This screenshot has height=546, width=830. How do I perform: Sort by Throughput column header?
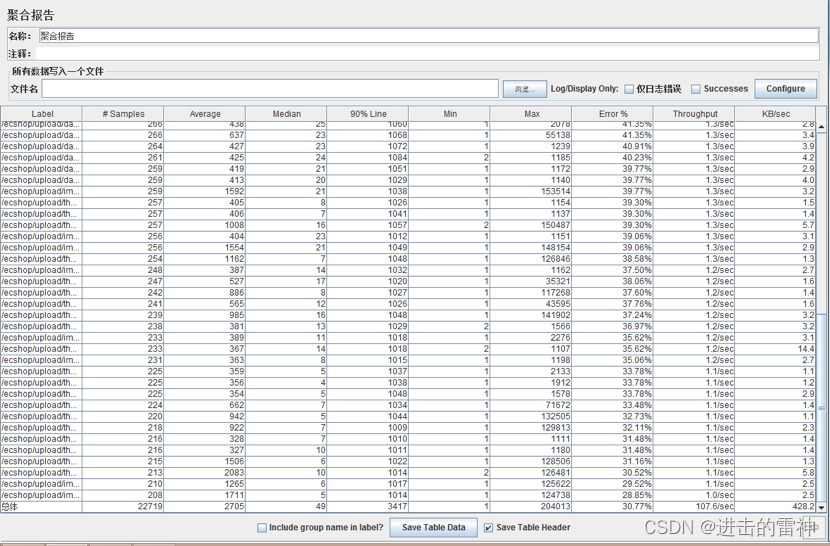(x=694, y=114)
